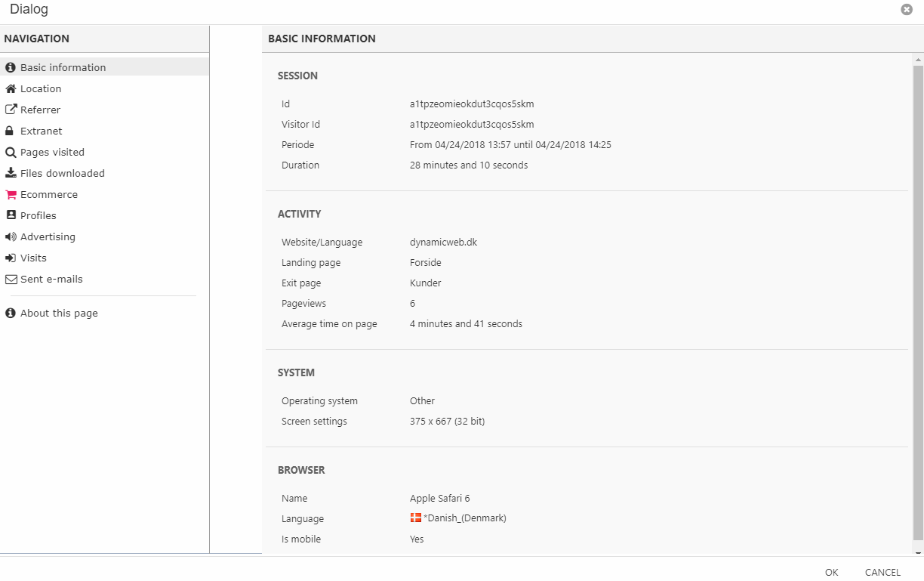Click the dynamicweb.dk website value
Screen dimensions: 924x581
[443, 243]
